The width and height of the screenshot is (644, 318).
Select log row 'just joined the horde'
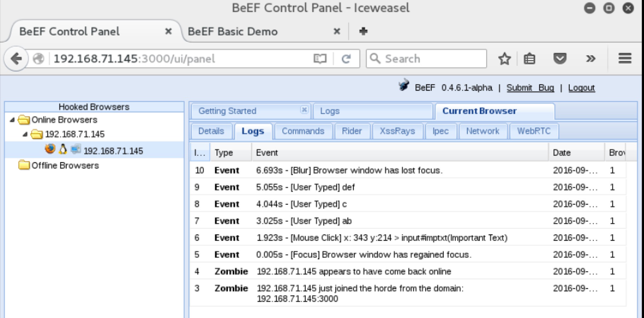coord(408,293)
